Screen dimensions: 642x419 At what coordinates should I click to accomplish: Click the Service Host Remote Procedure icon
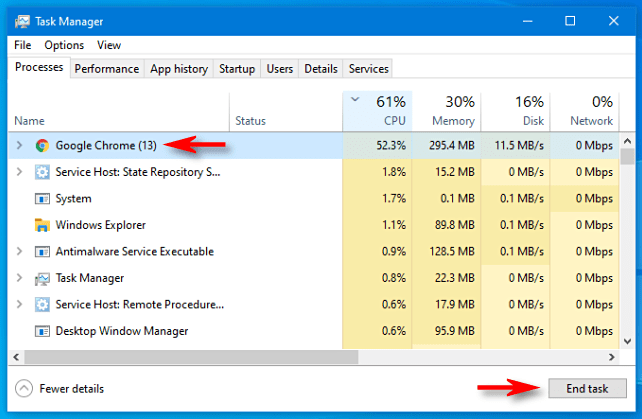coord(42,304)
